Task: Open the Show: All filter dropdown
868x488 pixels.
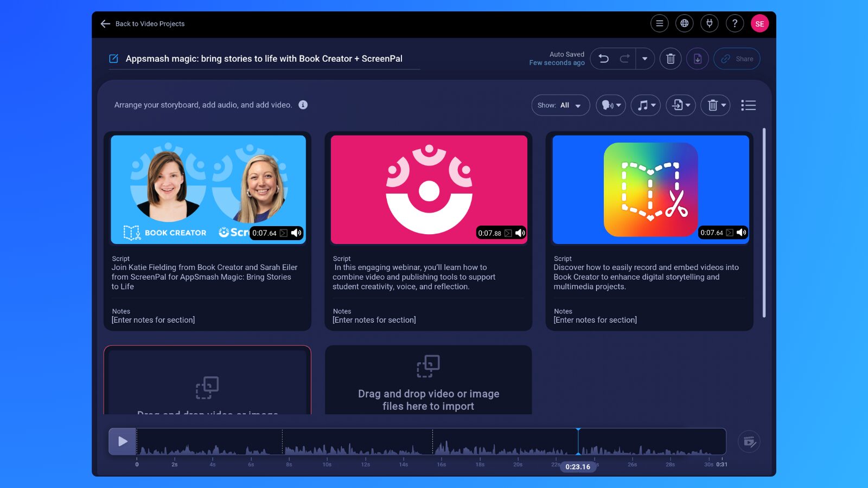Action: pos(560,105)
